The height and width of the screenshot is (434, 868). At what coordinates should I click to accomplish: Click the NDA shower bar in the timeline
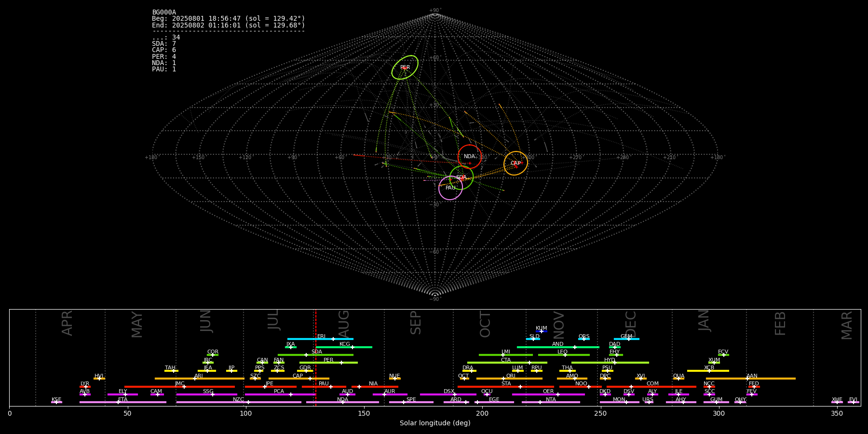pos(342,402)
